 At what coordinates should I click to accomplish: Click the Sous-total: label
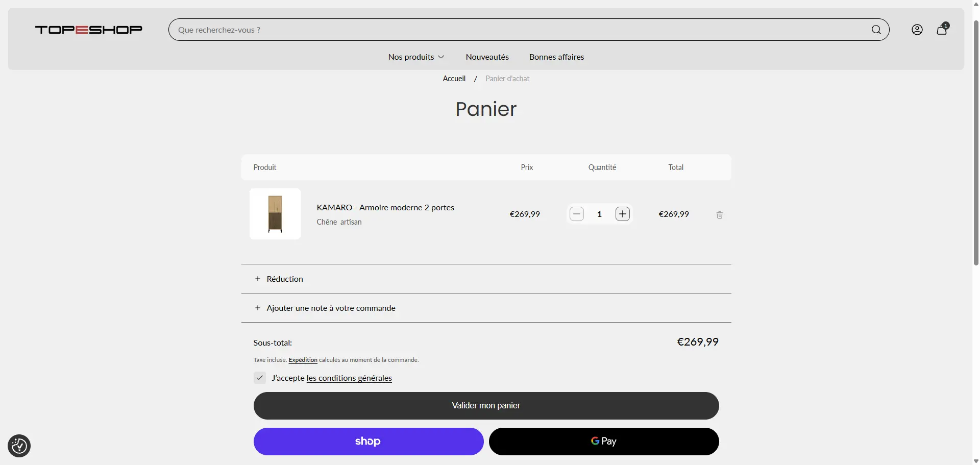pos(273,343)
